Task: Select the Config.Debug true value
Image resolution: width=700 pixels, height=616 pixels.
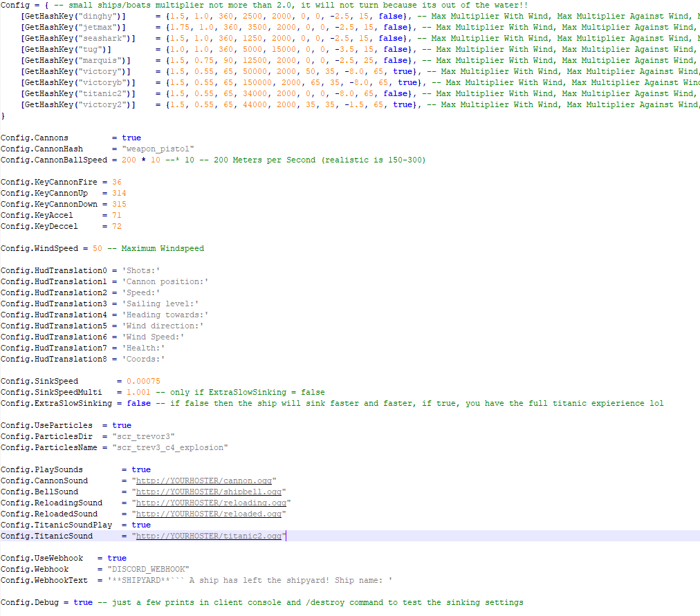Action: pyautogui.click(x=82, y=602)
